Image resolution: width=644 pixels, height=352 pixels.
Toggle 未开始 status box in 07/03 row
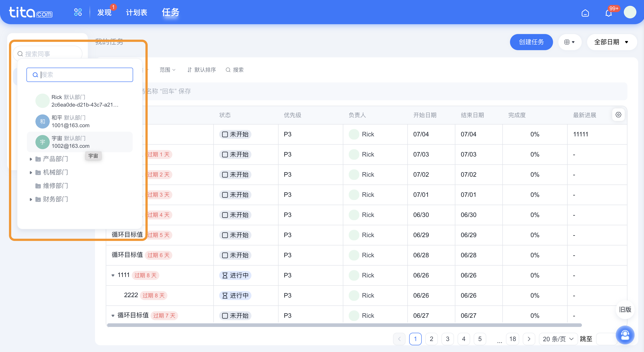(225, 155)
